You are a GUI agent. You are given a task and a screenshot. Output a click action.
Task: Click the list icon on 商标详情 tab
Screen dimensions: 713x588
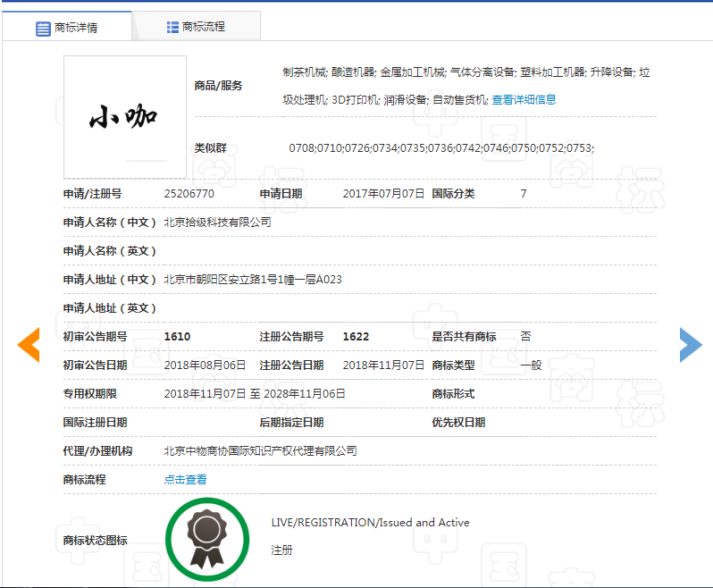pyautogui.click(x=43, y=29)
